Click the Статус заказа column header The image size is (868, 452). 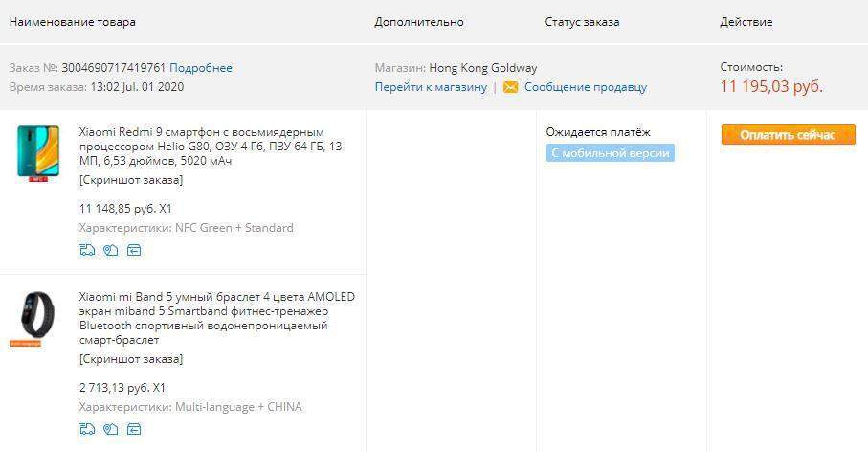[582, 22]
